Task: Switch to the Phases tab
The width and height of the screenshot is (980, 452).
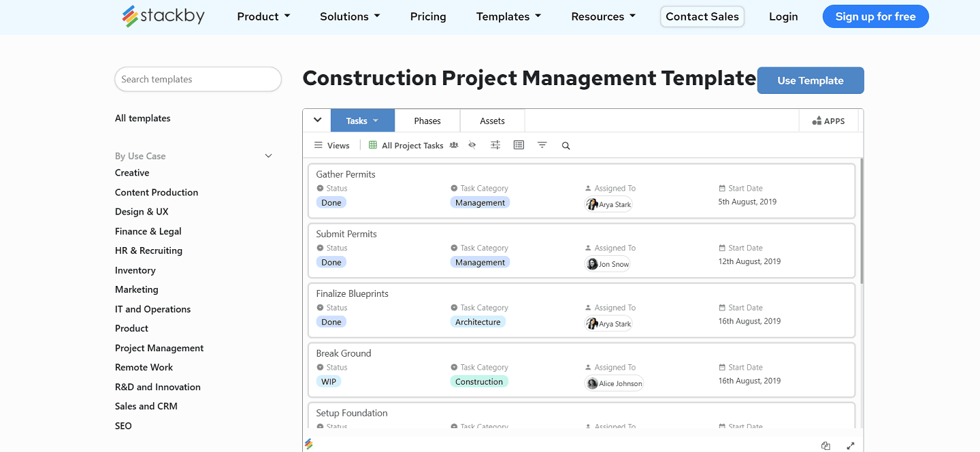Action: tap(427, 120)
